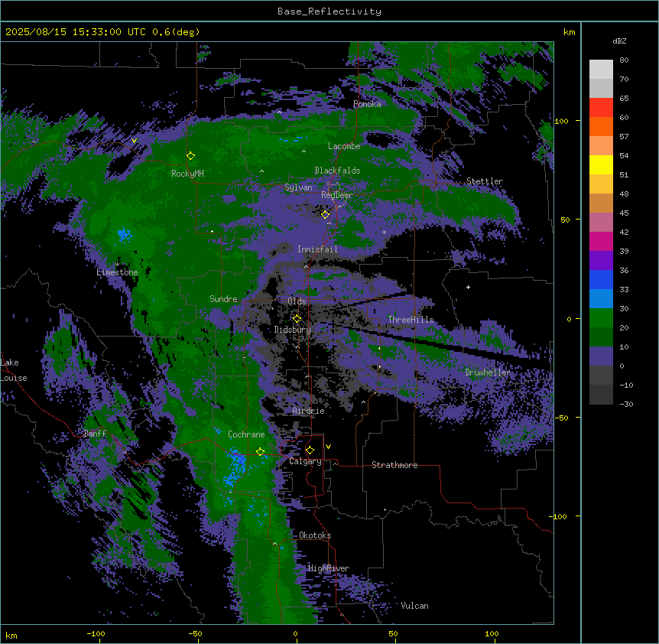
Task: Click the -30 value in dBZ legend
Action: click(x=626, y=405)
